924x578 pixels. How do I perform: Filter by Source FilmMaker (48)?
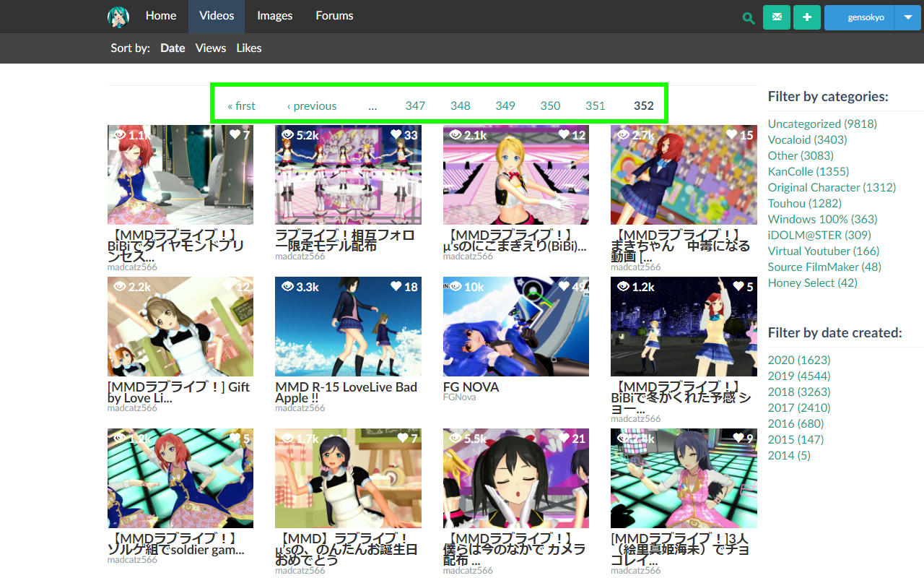(x=824, y=267)
